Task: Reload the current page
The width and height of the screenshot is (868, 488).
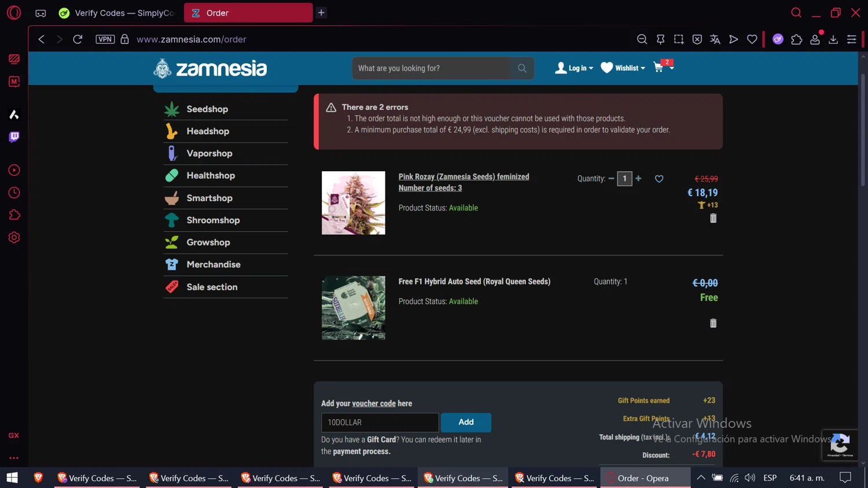Action: pyautogui.click(x=78, y=39)
